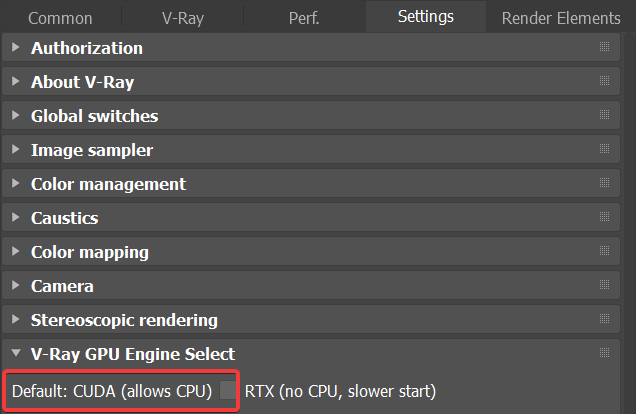636x414 pixels.
Task: Open the Render Elements tab
Action: tap(560, 18)
